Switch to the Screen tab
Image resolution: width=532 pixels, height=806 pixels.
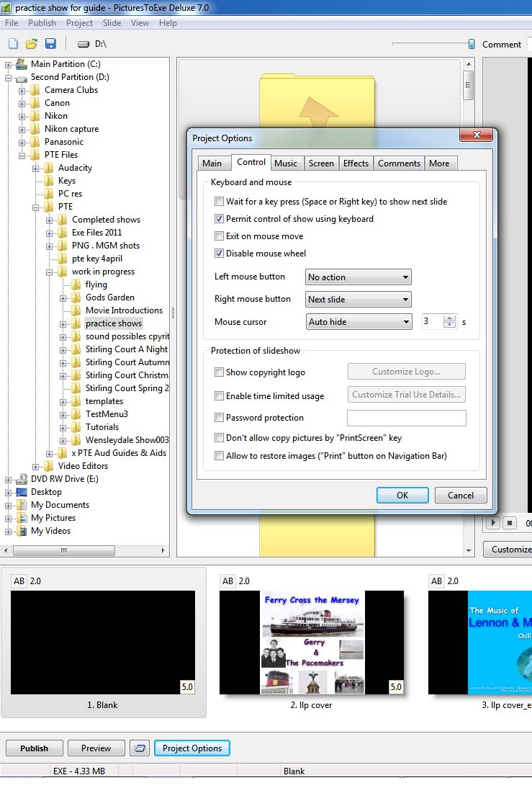(321, 164)
